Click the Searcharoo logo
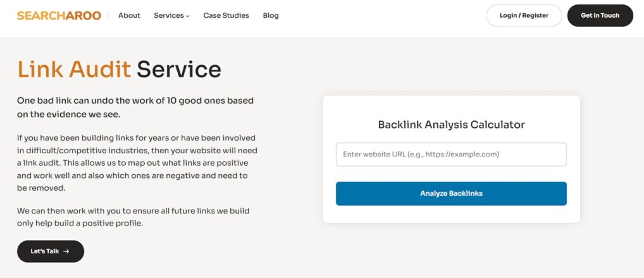This screenshot has height=278, width=644. click(x=59, y=16)
